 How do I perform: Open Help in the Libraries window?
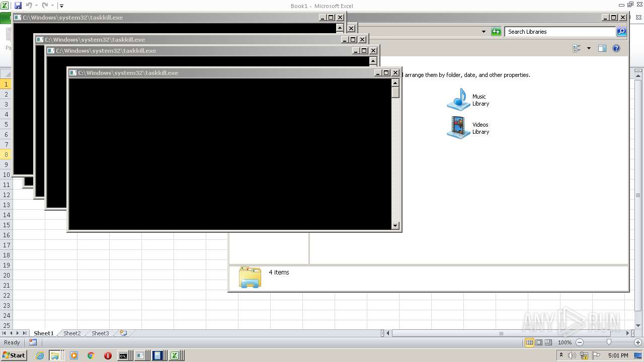tap(616, 48)
